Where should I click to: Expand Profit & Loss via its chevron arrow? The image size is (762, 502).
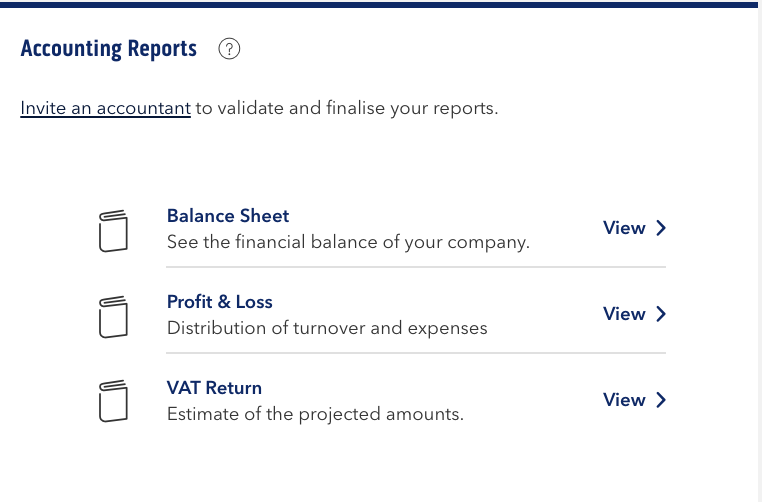point(661,314)
